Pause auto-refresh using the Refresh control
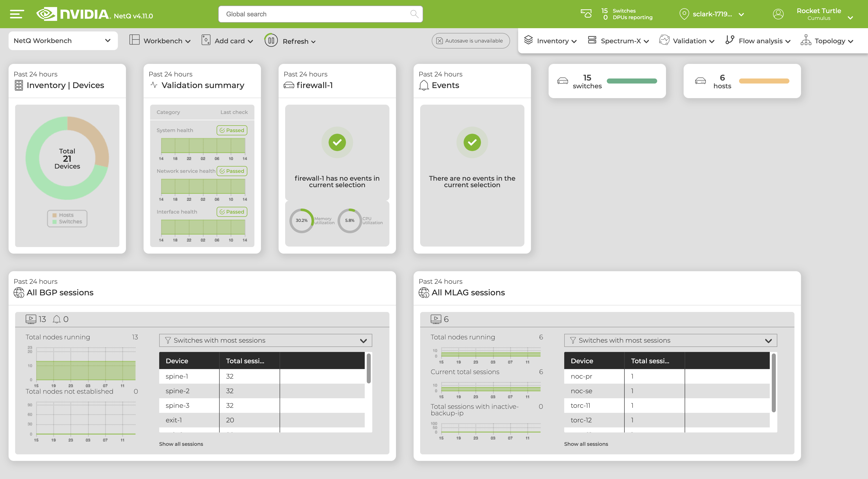The image size is (868, 479). (x=271, y=41)
